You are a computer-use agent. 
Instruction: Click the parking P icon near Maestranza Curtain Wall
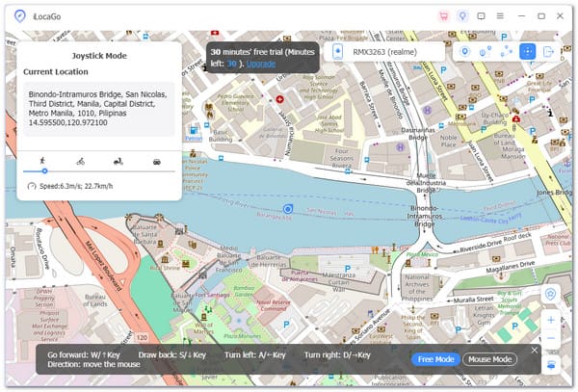coord(347,269)
